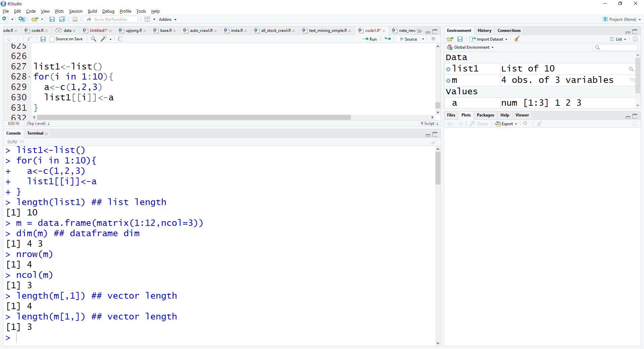644x349 pixels.
Task: Open the Source options dropdown arrow
Action: [x=423, y=39]
